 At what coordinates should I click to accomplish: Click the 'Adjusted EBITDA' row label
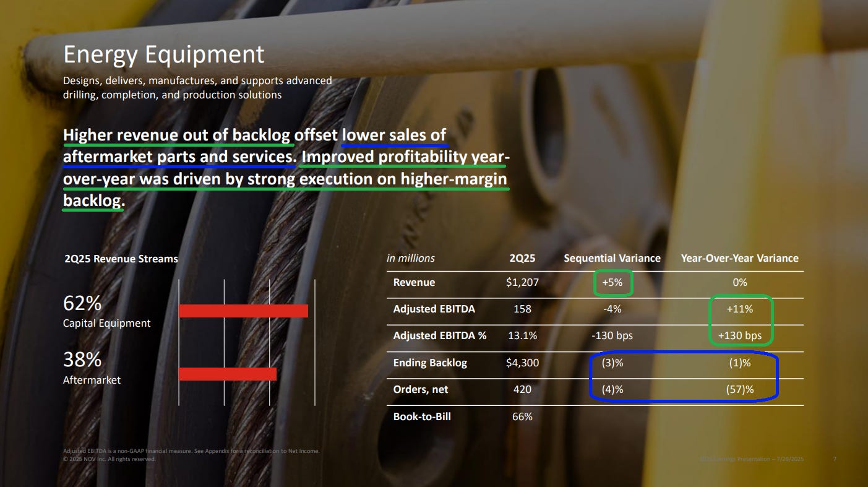[x=434, y=309]
